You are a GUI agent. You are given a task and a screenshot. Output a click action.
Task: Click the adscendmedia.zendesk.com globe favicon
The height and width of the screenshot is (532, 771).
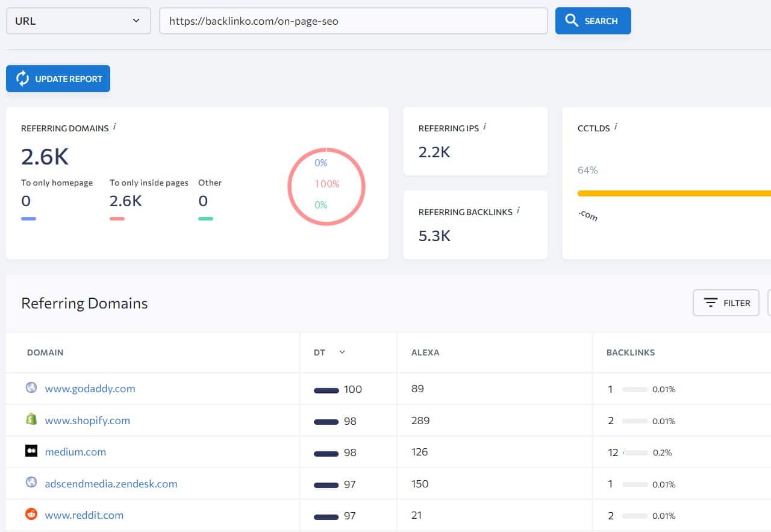[31, 483]
